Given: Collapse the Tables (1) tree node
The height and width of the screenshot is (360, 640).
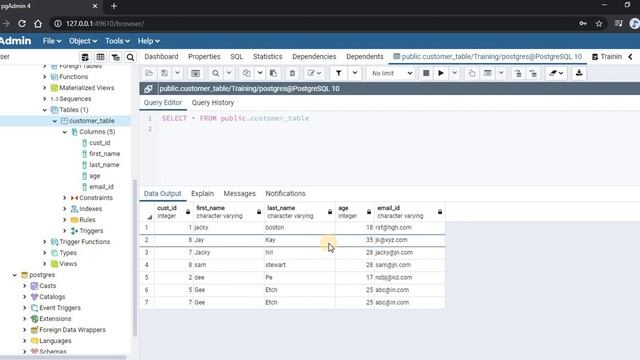Looking at the screenshot, I should pos(44,110).
